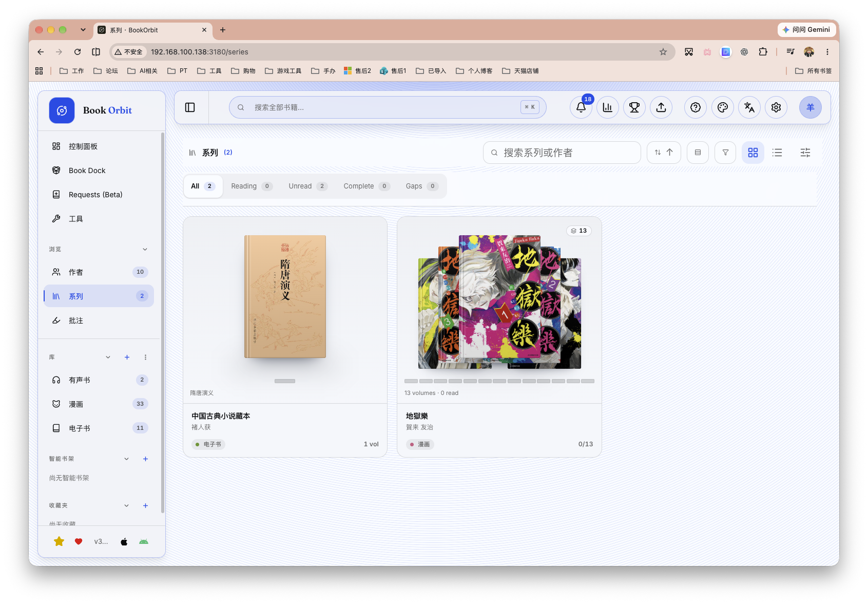Open 作者 in sidebar

pos(99,272)
